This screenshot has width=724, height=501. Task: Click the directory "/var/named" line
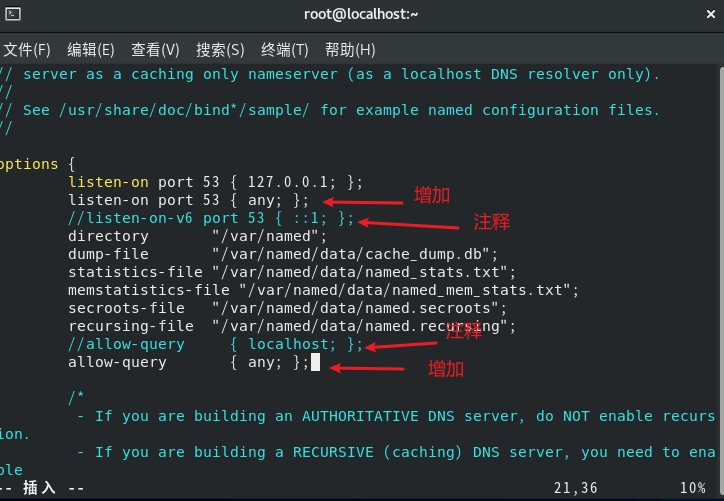198,236
